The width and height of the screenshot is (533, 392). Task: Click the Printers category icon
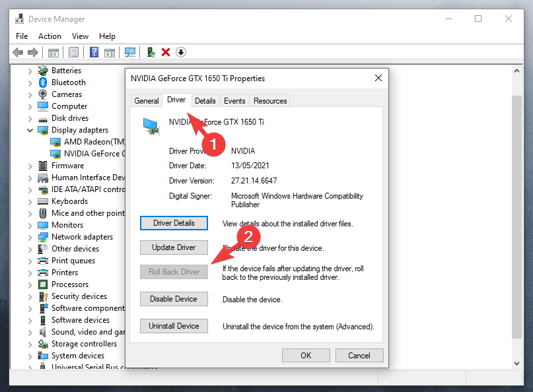(43, 273)
